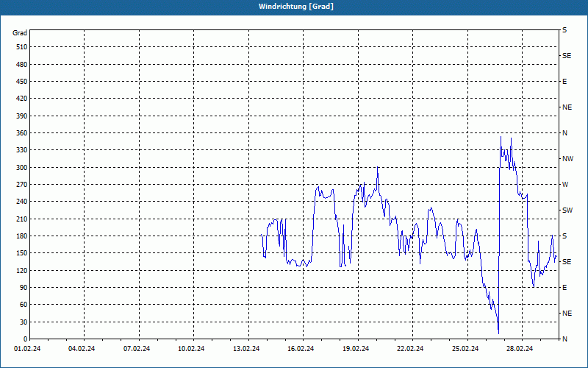Click the E compass label level with 90
The width and height of the screenshot is (588, 368).
(x=564, y=288)
